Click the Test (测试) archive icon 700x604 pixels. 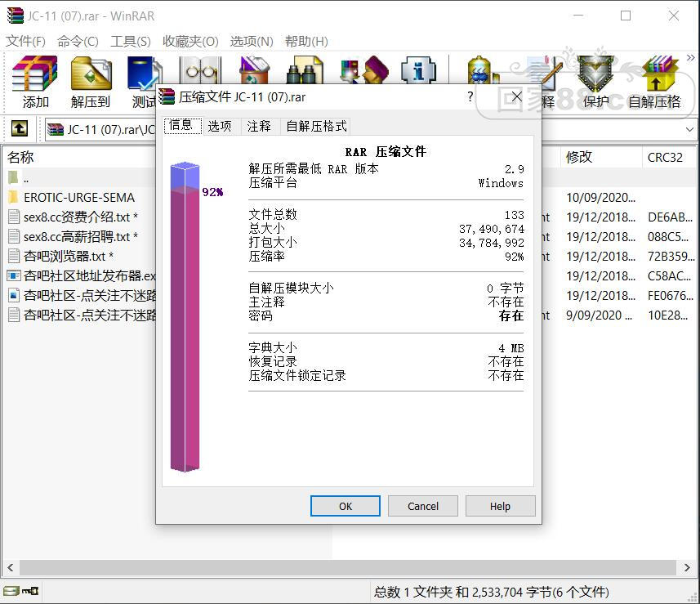(142, 82)
